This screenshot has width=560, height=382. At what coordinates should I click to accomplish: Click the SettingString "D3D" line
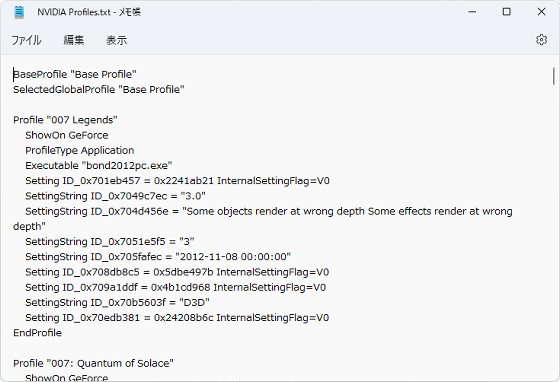[x=118, y=302]
